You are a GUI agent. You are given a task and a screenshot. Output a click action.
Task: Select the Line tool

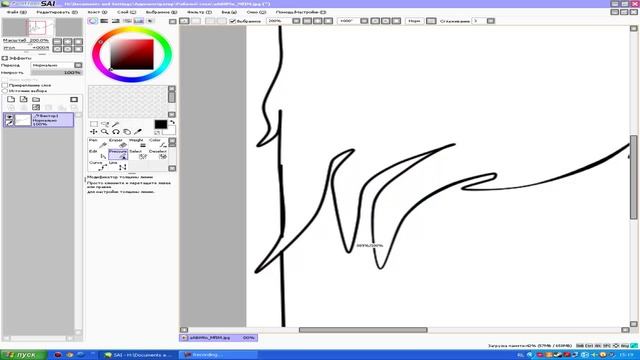point(118,165)
